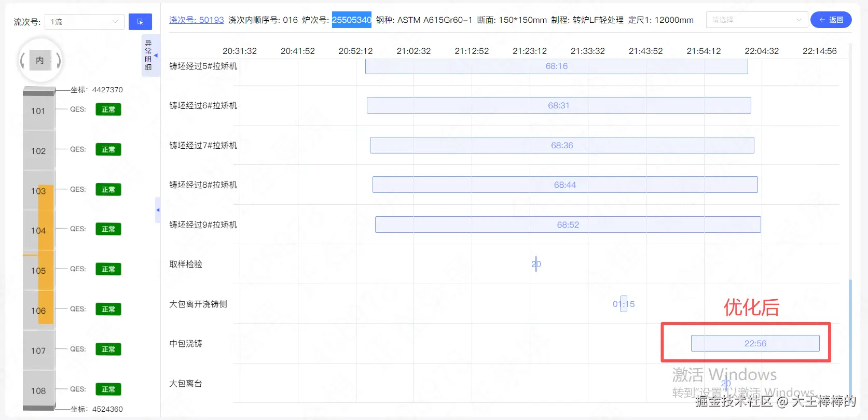The width and height of the screenshot is (868, 420).
Task: Click the 断面 value 150*150mm
Action: coord(523,20)
